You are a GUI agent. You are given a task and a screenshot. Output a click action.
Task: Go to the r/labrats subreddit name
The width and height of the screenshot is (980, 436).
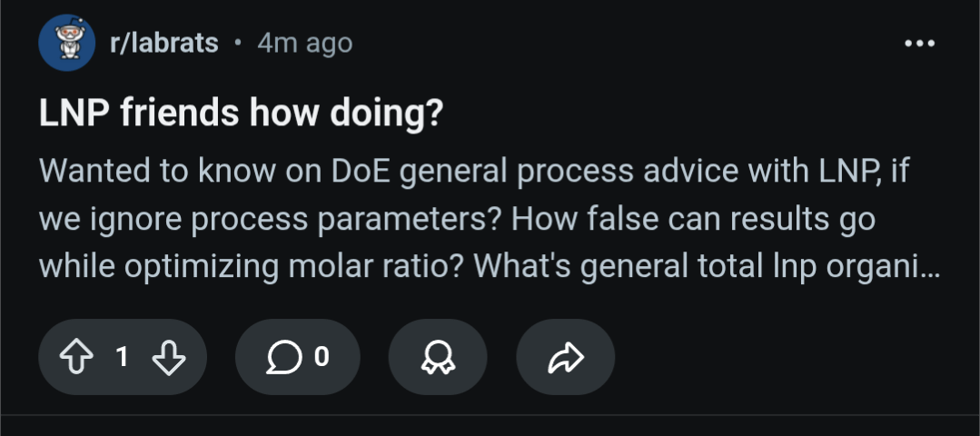[163, 43]
